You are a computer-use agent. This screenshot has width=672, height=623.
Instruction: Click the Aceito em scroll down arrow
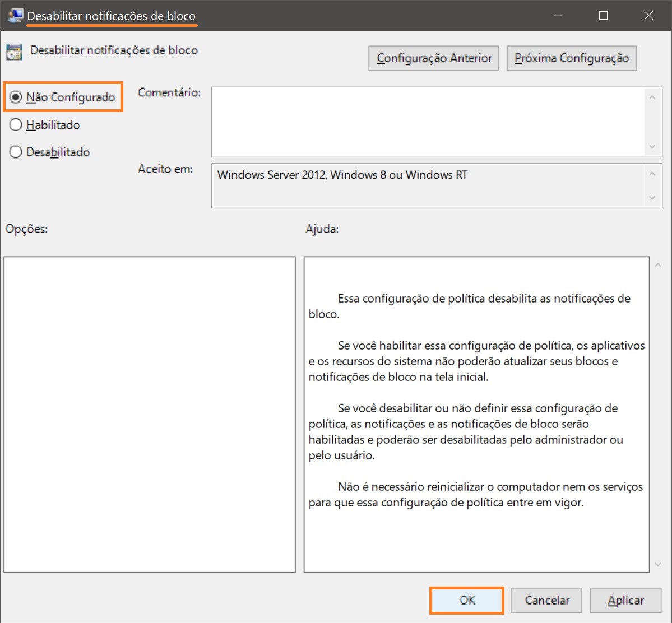coord(651,197)
